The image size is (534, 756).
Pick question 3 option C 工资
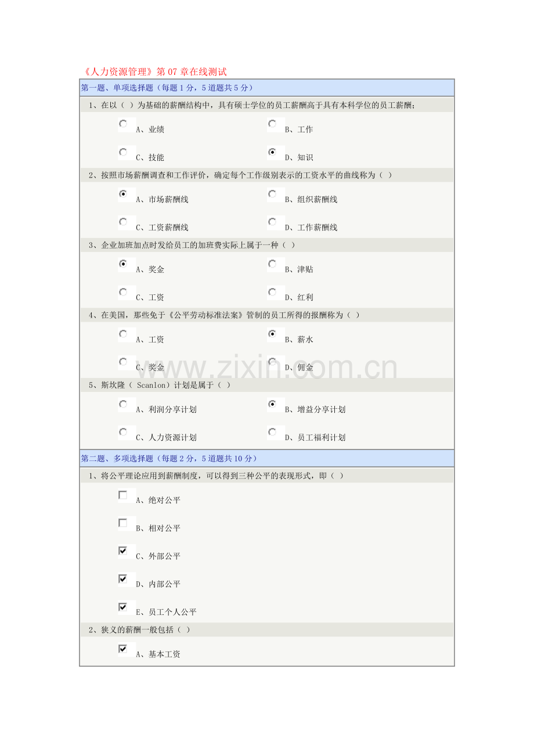click(x=123, y=292)
